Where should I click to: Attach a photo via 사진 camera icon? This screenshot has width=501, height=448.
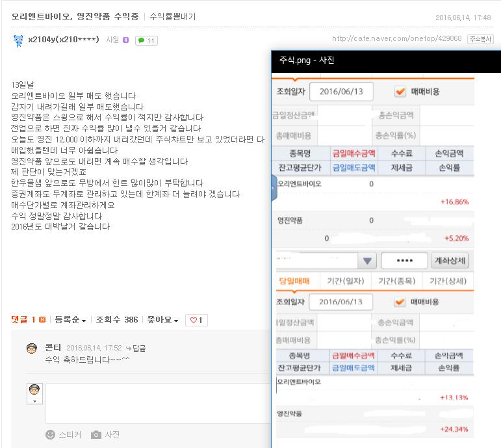point(105,434)
